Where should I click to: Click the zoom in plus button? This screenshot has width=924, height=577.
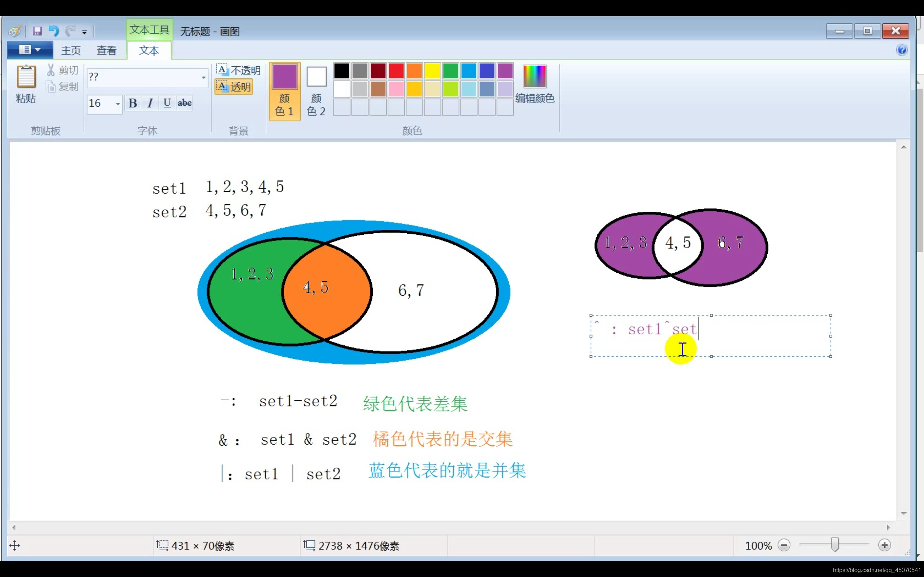[884, 545]
